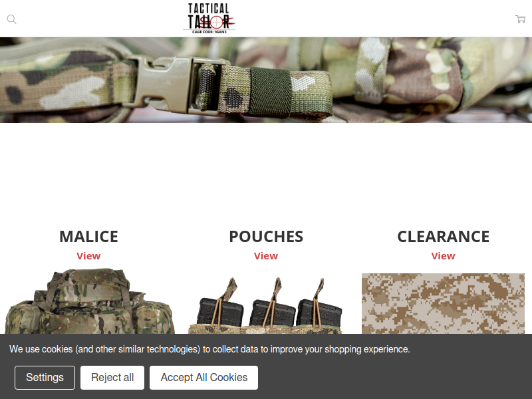Open the search magnifier icon
Image resolution: width=532 pixels, height=399 pixels.
pos(11,19)
